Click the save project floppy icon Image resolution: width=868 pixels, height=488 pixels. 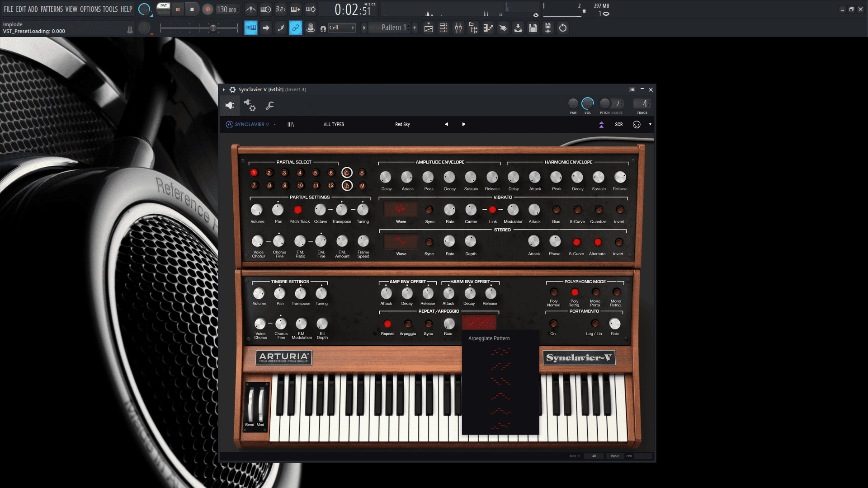coord(533,28)
